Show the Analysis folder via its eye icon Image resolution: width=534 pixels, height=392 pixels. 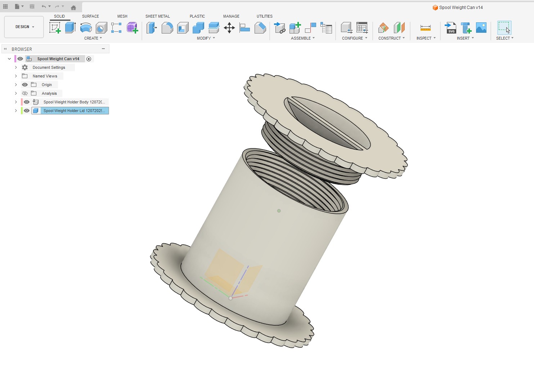point(25,93)
